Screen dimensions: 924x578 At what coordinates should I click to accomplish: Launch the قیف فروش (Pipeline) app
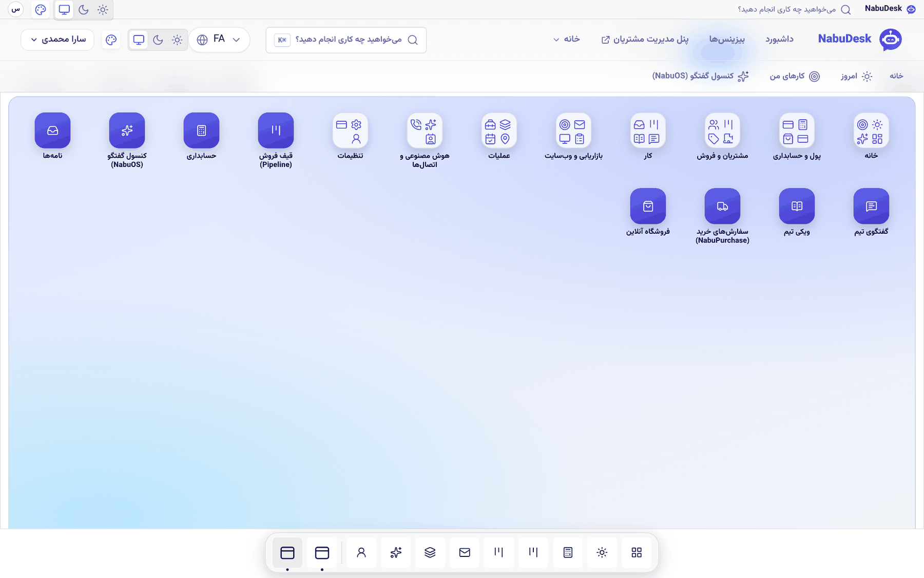point(276,130)
